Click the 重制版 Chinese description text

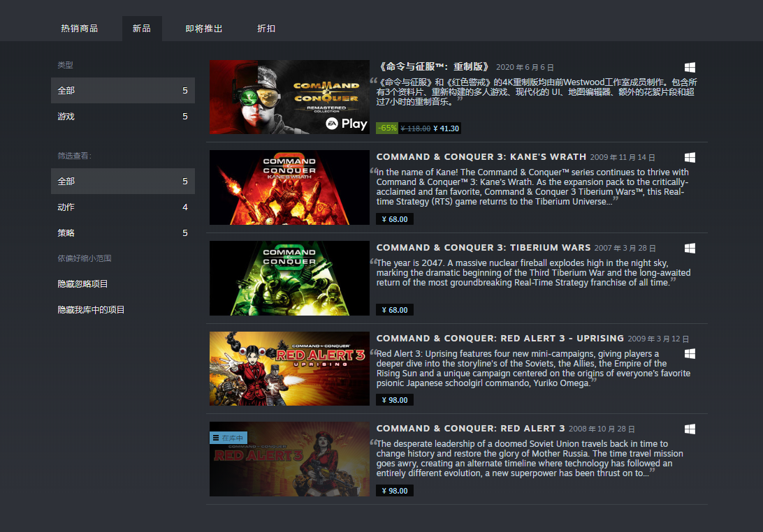pos(537,92)
